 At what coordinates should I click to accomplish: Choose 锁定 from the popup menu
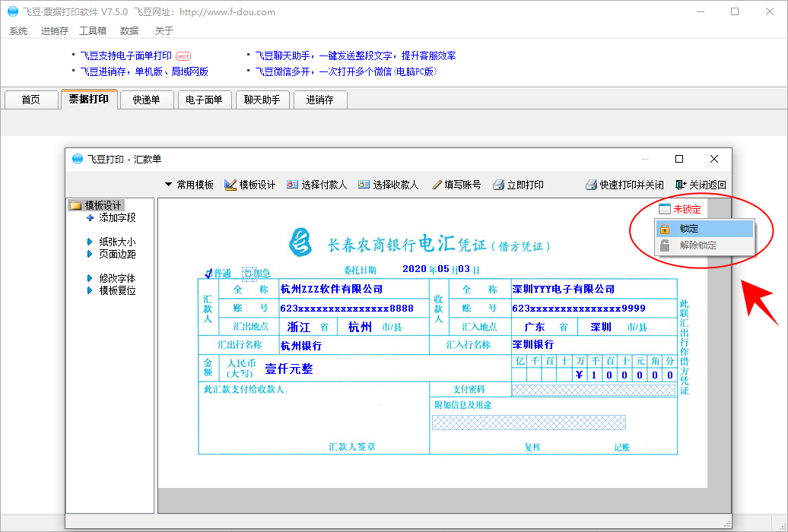coord(704,229)
